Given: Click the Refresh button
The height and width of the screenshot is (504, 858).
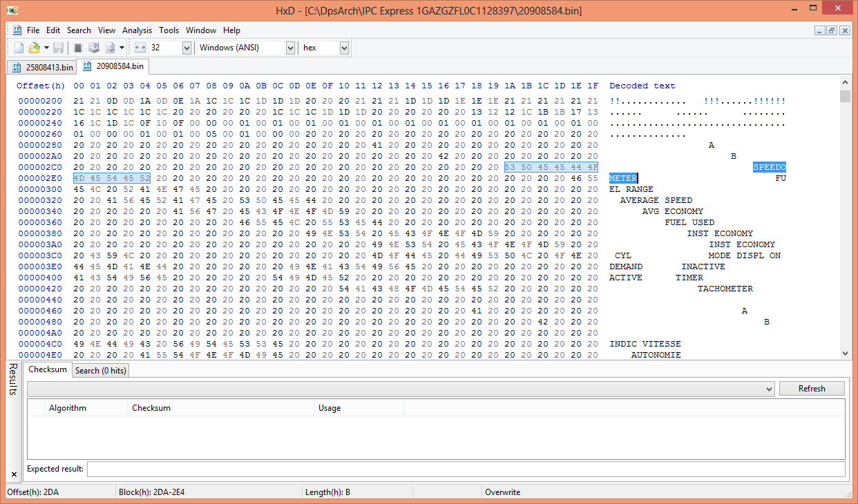Looking at the screenshot, I should coord(812,389).
